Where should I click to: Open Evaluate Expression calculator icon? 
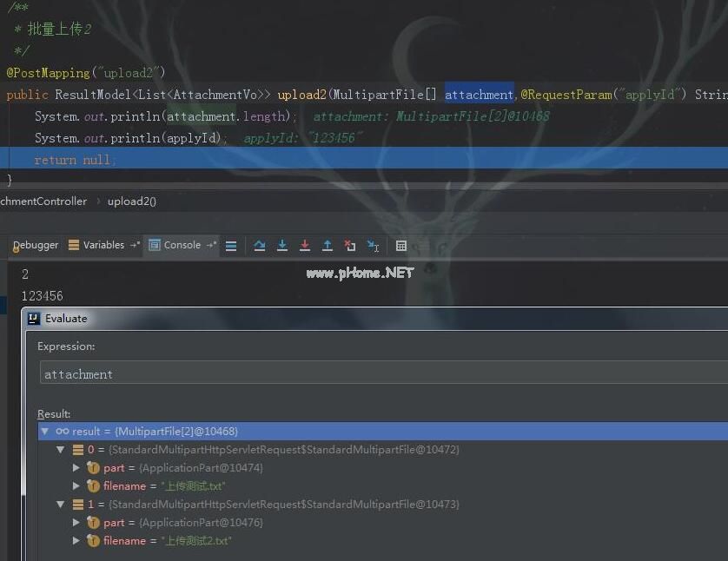(400, 246)
